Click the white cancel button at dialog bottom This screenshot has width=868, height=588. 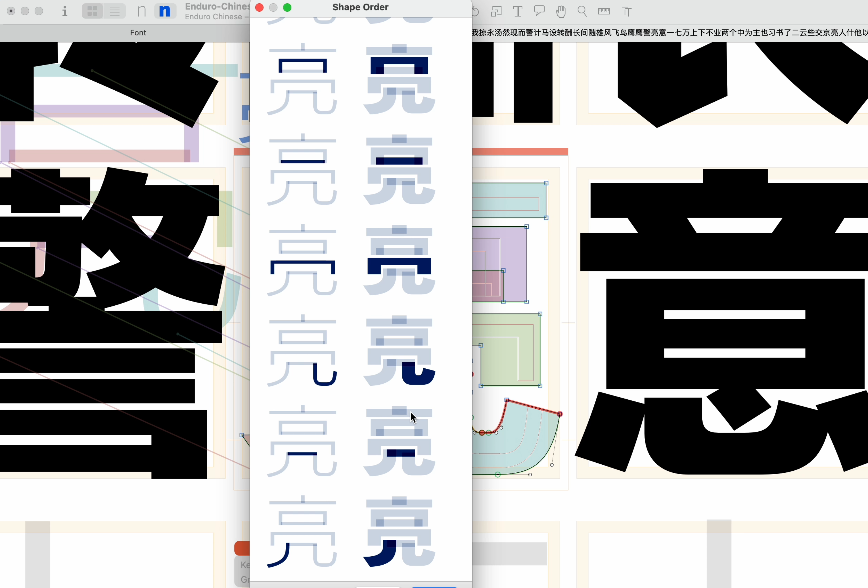(378, 586)
